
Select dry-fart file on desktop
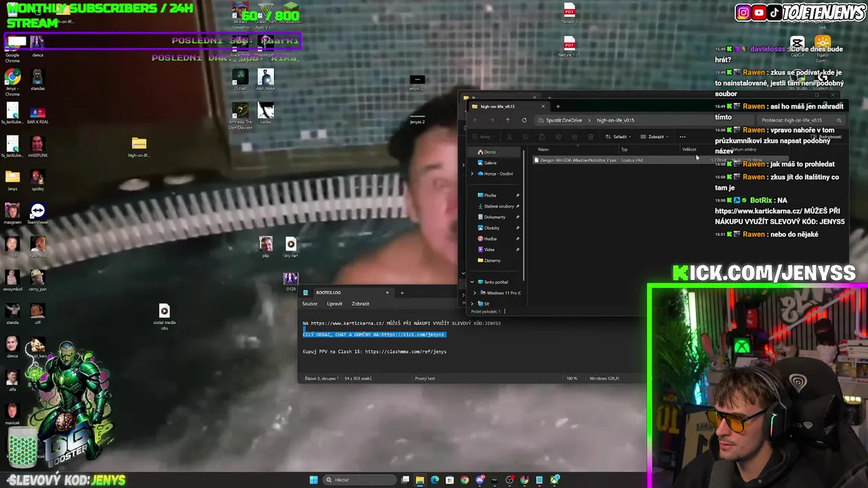291,247
